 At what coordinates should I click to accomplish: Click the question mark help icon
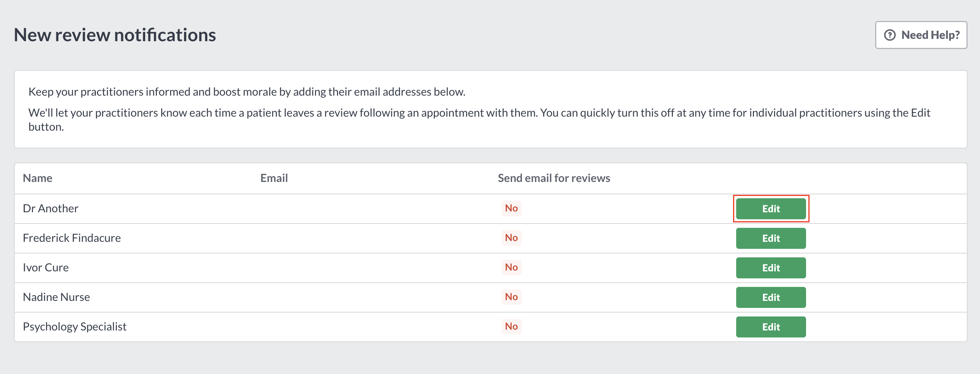click(890, 35)
